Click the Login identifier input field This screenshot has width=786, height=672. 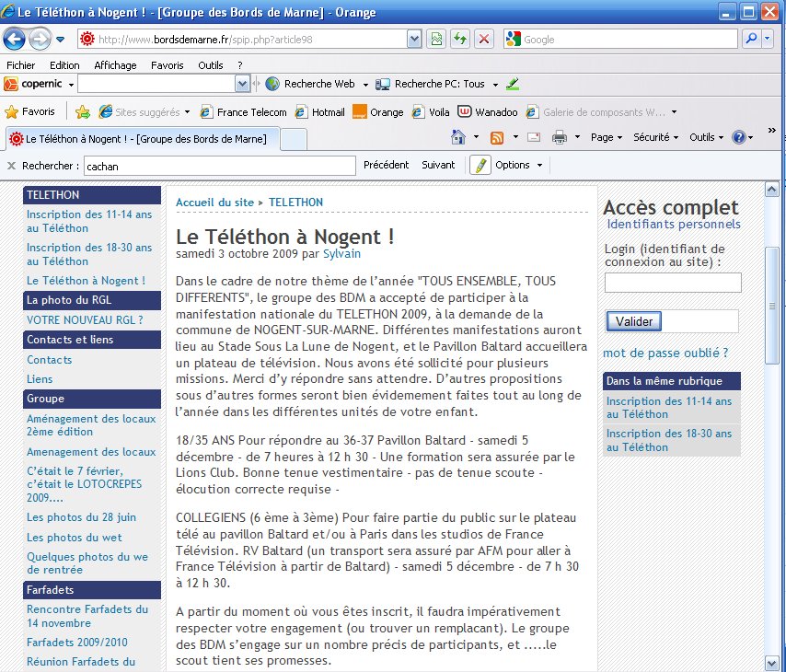click(672, 283)
